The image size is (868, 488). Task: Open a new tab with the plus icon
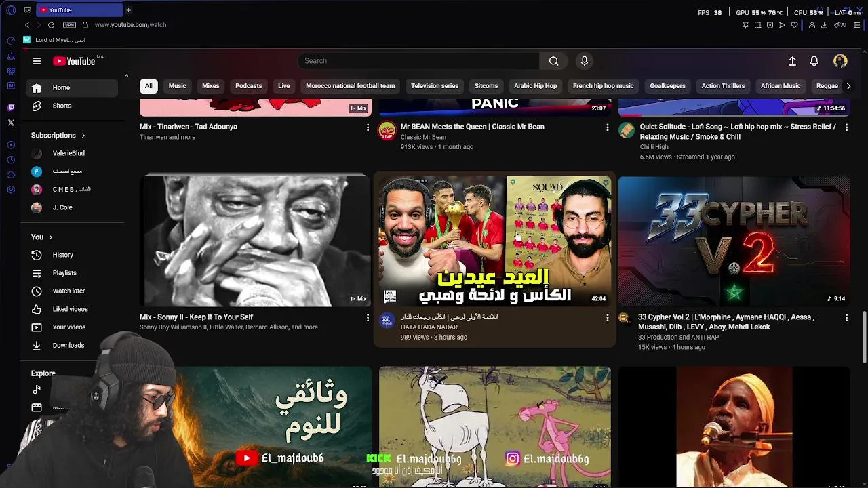tap(128, 10)
